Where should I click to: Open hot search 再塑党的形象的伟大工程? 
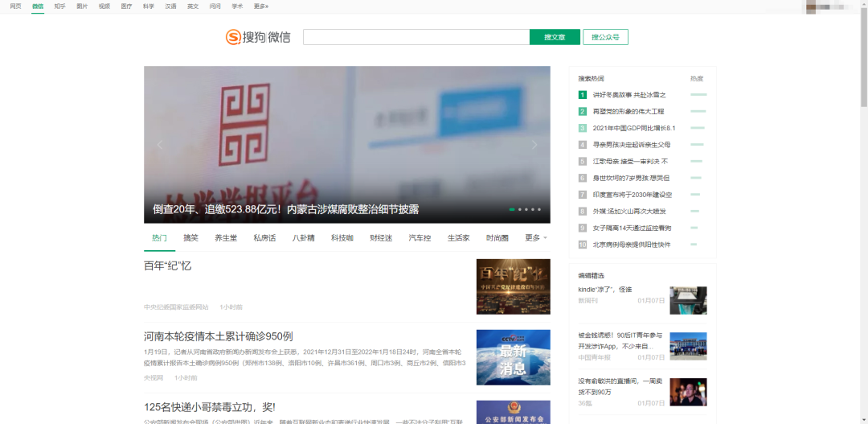628,111
